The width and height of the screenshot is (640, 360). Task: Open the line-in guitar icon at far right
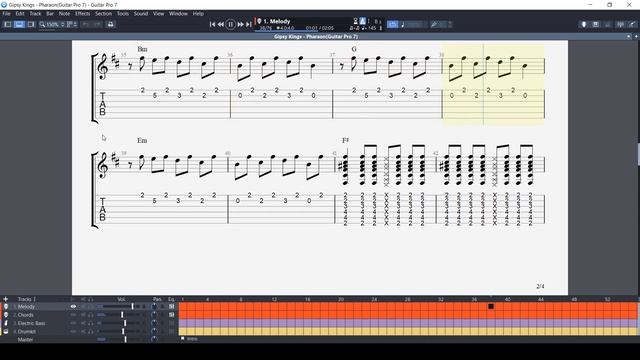pos(632,24)
